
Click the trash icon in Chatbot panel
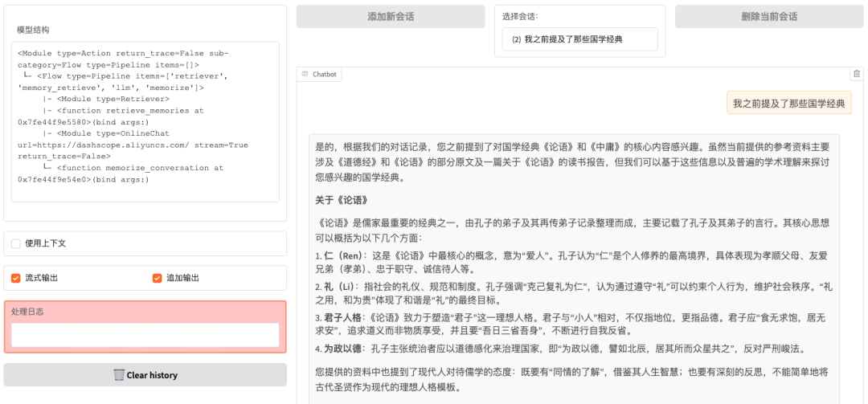[x=857, y=74]
